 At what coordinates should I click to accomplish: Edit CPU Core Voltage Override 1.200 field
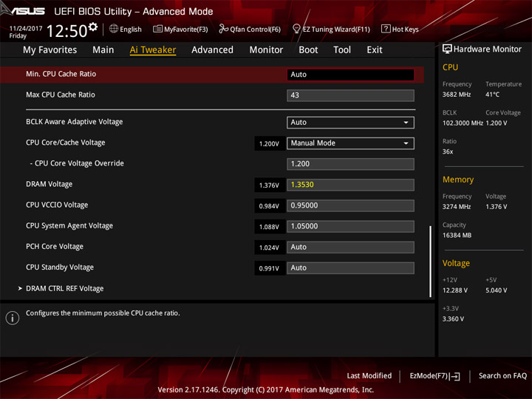[350, 164]
